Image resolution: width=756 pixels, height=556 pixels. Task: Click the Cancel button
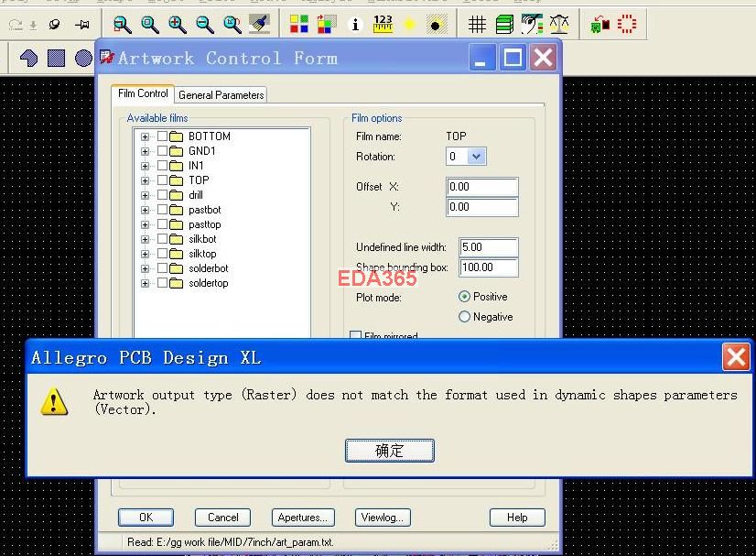point(222,518)
